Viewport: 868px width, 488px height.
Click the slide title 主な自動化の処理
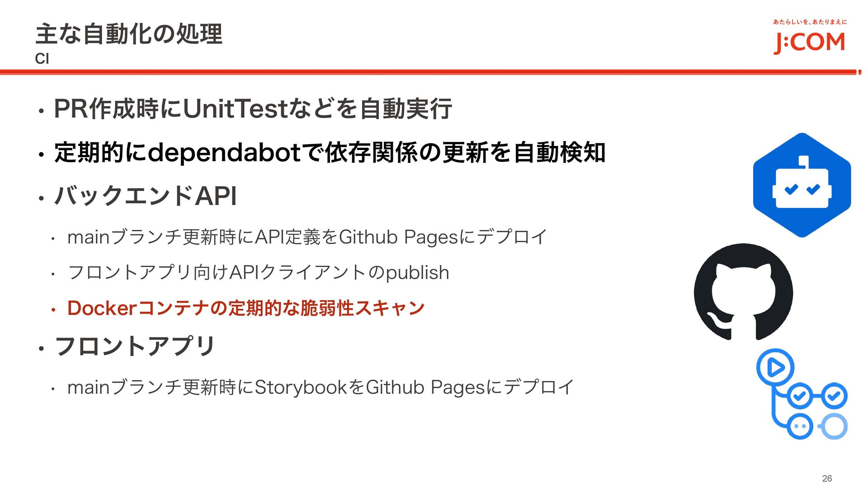coord(129,34)
